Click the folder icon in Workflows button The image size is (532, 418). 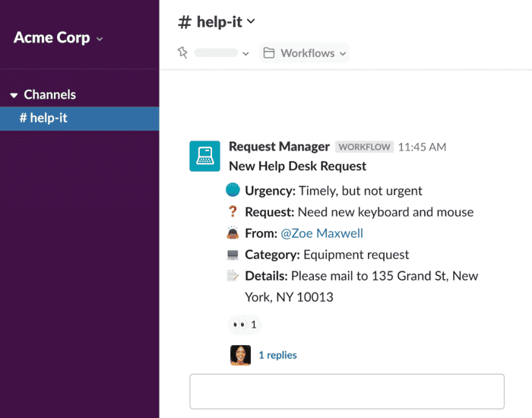(x=269, y=53)
